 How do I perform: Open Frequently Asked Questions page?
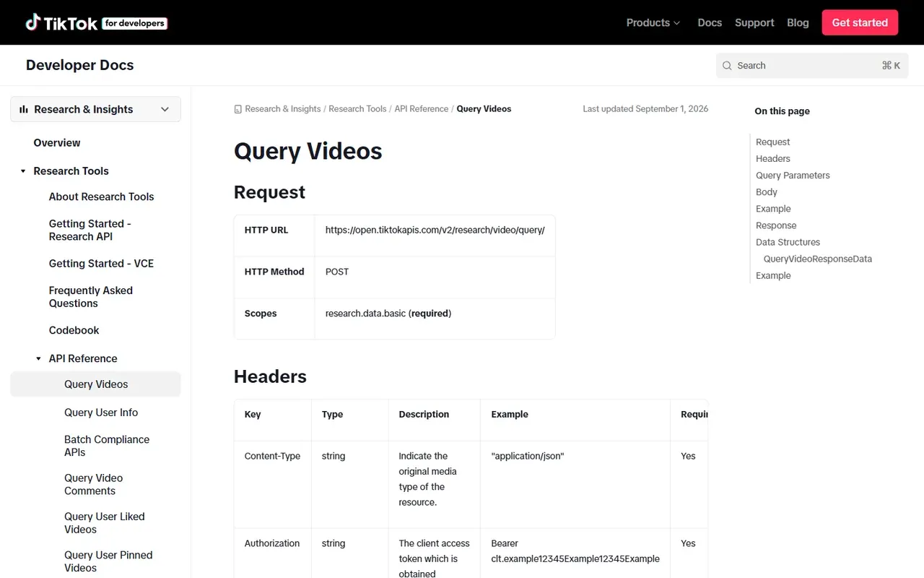[x=91, y=297]
